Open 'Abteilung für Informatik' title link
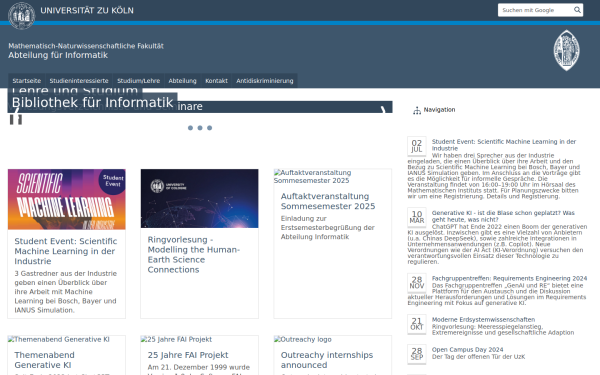The image size is (600, 375). click(58, 55)
